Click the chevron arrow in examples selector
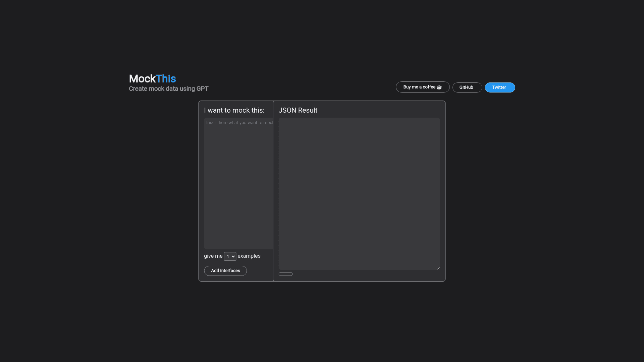This screenshot has width=644, height=362. coord(233,256)
